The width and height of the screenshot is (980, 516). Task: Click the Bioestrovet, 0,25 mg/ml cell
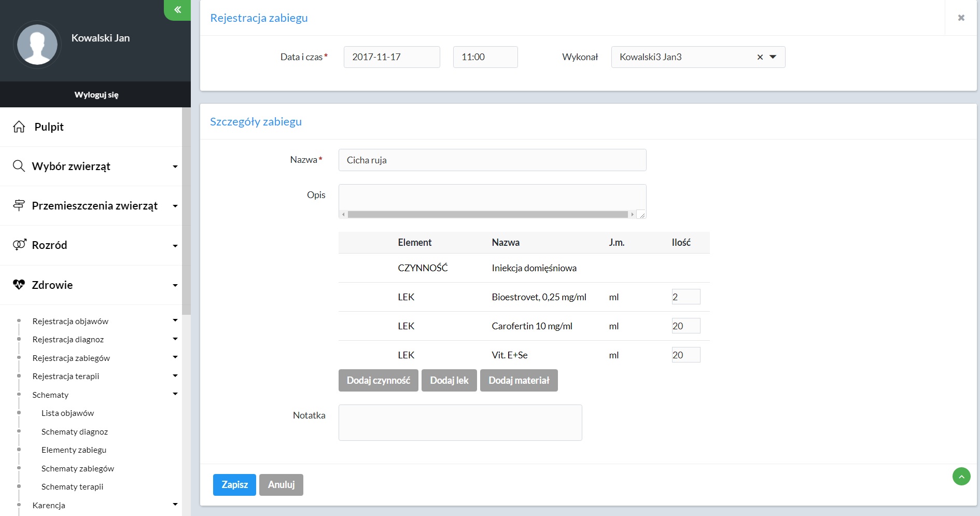click(539, 297)
